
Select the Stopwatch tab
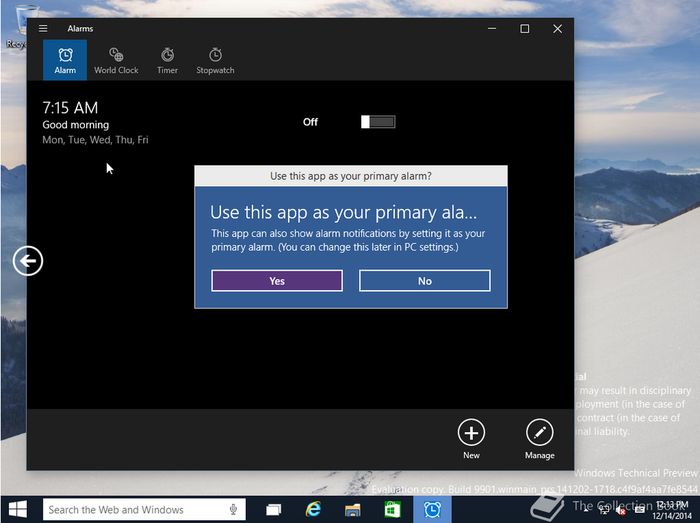pyautogui.click(x=215, y=60)
